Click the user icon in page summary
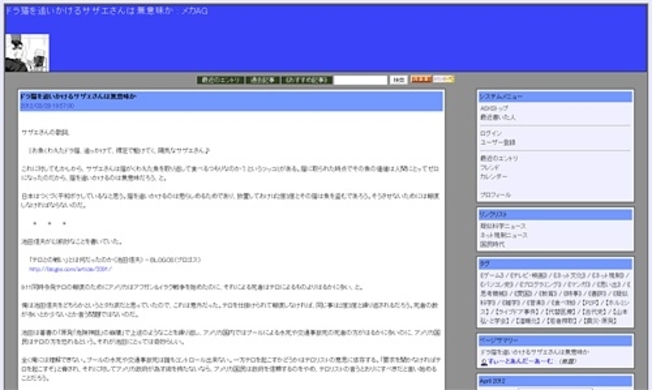This screenshot has width=652, height=390. tap(484, 362)
